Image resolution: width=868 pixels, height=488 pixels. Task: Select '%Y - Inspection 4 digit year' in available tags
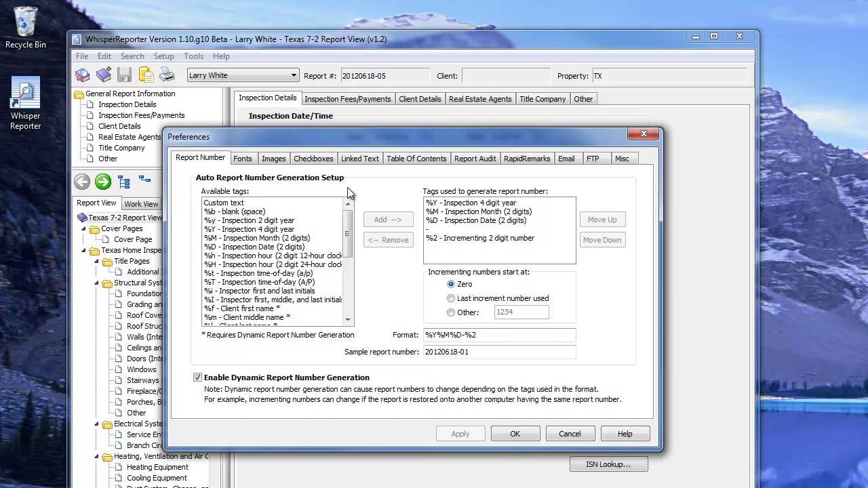tap(249, 229)
